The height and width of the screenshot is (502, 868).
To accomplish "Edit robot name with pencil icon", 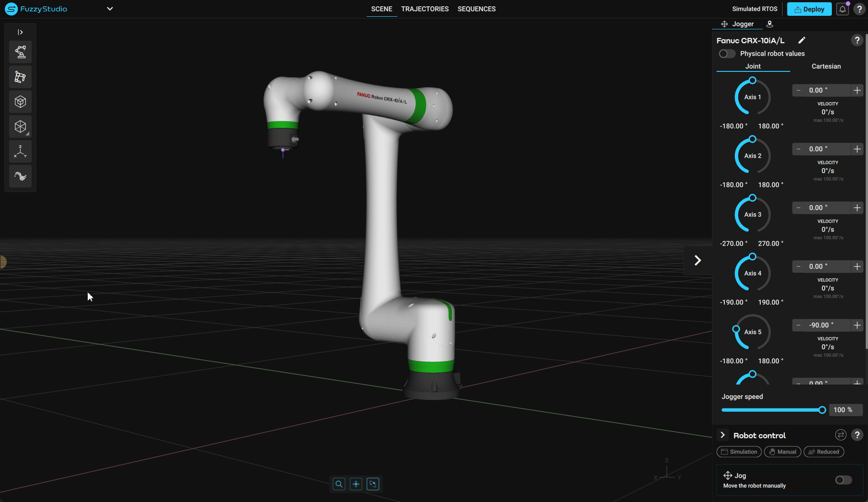I will [x=802, y=40].
